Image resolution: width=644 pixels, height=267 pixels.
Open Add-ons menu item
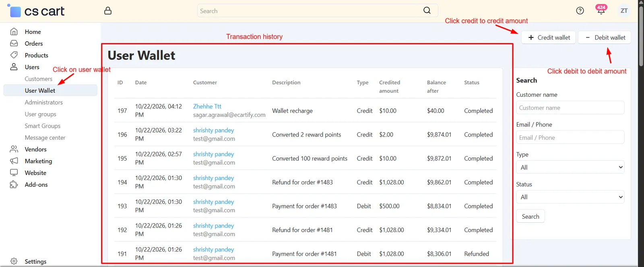coord(36,184)
